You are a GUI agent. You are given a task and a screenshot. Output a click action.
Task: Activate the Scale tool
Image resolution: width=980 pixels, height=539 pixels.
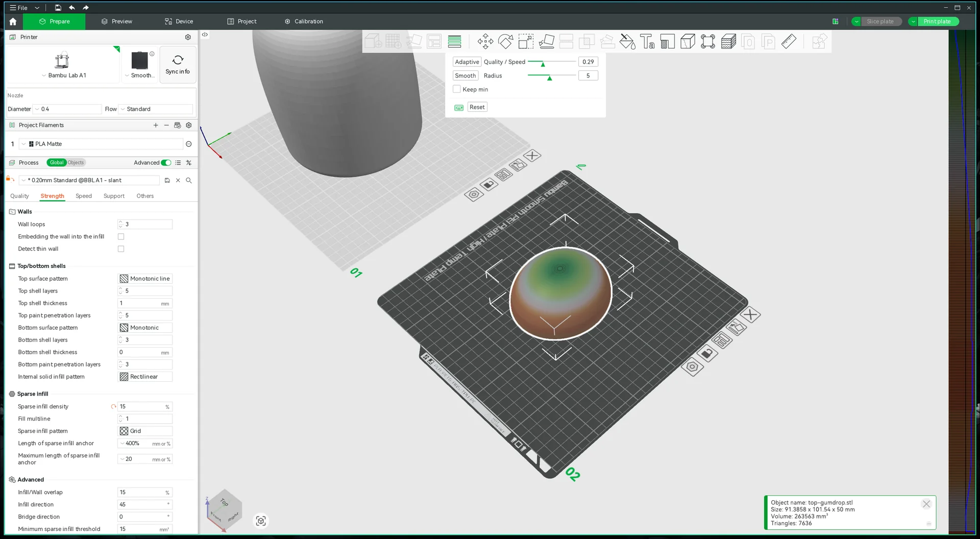click(x=526, y=41)
